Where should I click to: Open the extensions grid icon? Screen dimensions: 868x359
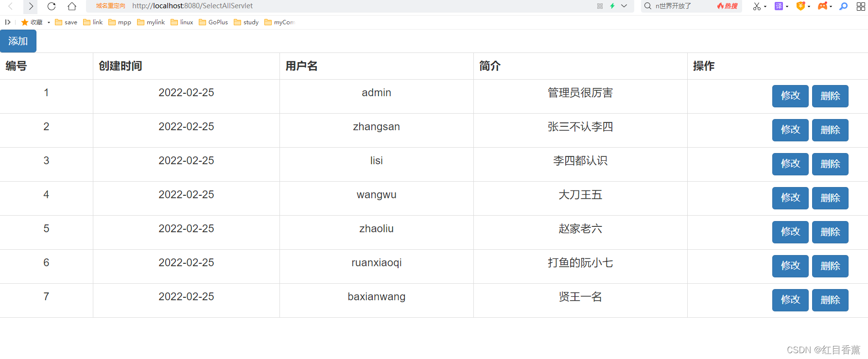[861, 6]
